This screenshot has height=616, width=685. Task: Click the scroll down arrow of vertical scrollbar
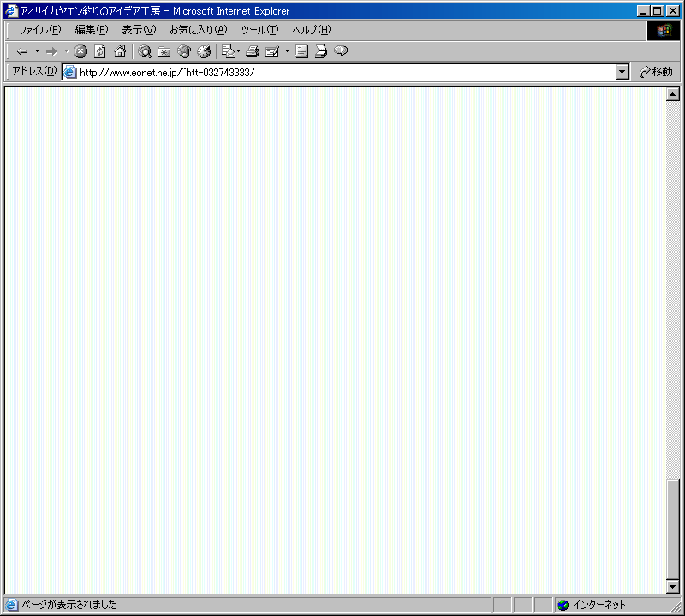click(x=673, y=587)
